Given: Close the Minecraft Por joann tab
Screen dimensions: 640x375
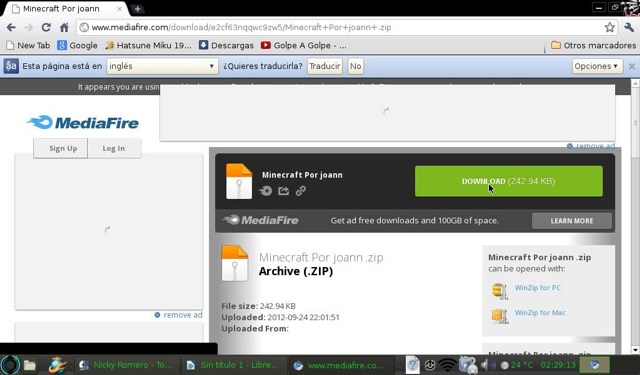Looking at the screenshot, I should pos(120,9).
